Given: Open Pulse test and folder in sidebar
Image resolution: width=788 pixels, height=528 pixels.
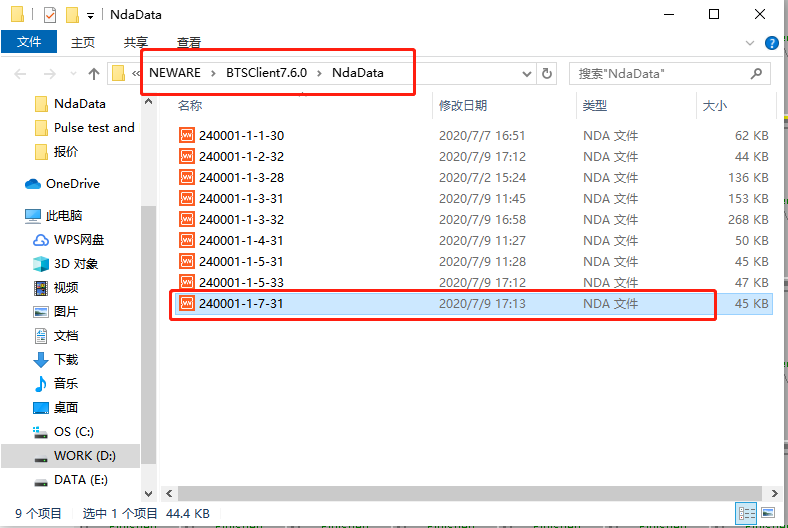Looking at the screenshot, I should click(x=94, y=128).
